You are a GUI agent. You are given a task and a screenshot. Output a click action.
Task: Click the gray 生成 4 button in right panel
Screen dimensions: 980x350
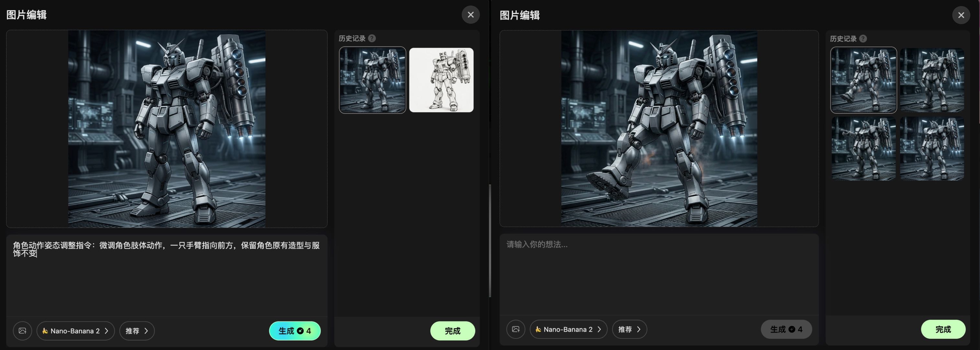coord(786,330)
